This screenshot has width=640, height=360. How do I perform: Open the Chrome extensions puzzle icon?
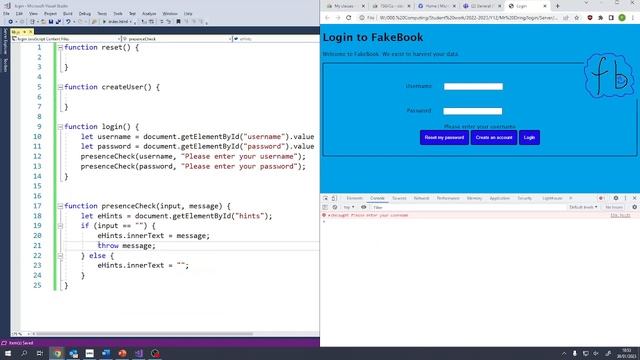click(x=600, y=18)
